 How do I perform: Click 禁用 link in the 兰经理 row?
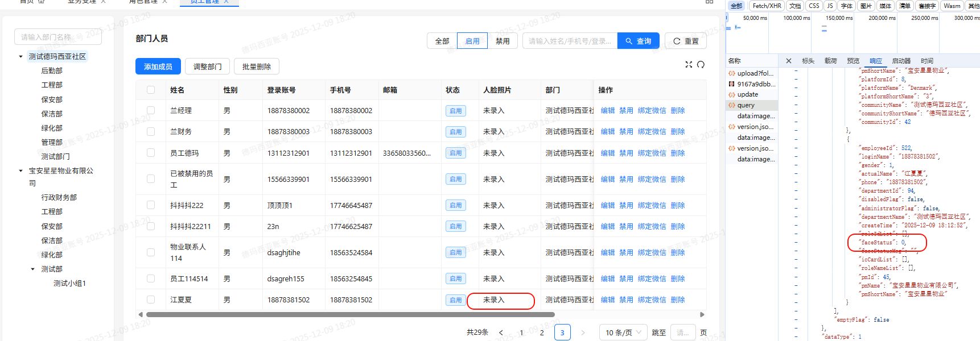tap(626, 110)
